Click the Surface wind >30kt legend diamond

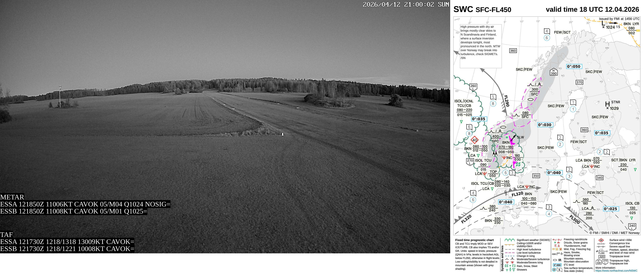[601, 240]
